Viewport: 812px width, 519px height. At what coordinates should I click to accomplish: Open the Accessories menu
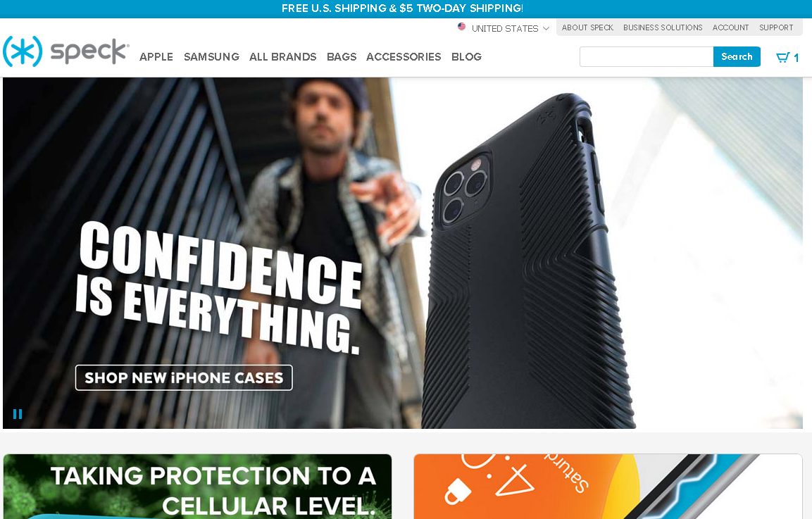(x=404, y=57)
